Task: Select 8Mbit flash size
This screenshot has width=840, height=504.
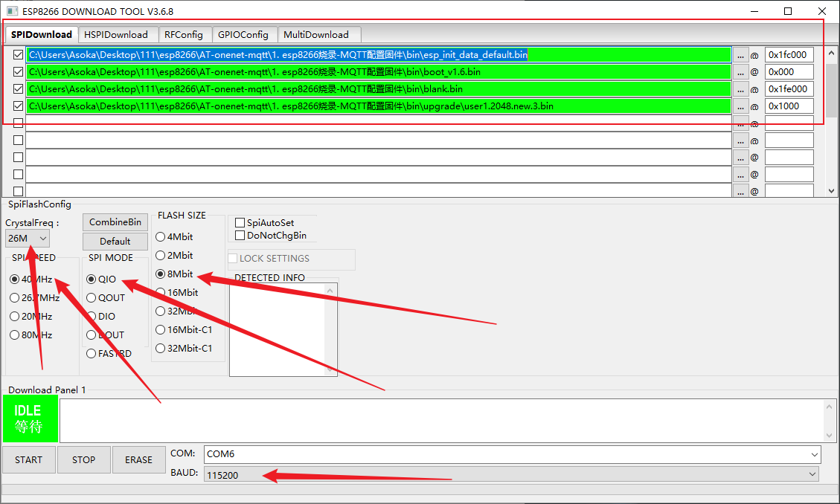Action: pyautogui.click(x=174, y=274)
